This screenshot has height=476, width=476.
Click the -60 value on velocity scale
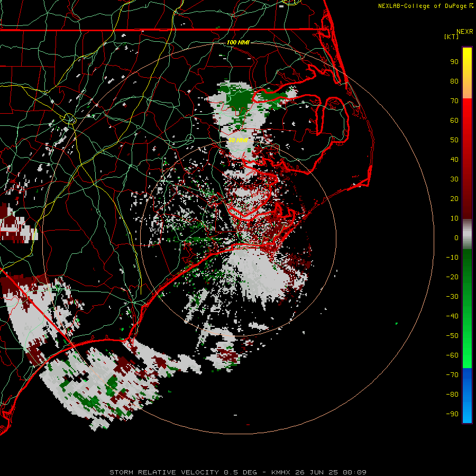point(452,355)
